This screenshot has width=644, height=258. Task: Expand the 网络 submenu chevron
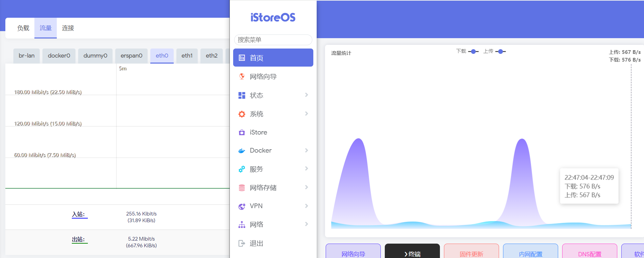307,224
